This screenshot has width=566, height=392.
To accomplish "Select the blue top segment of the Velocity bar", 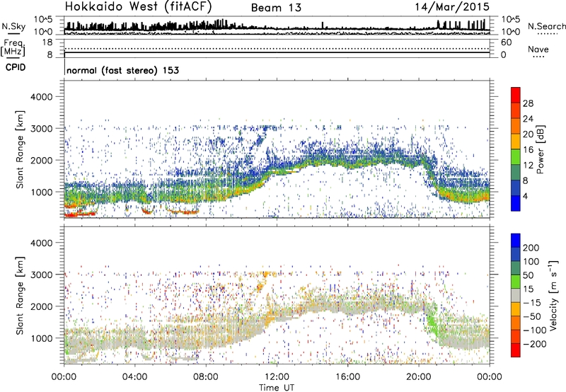I will tap(516, 241).
